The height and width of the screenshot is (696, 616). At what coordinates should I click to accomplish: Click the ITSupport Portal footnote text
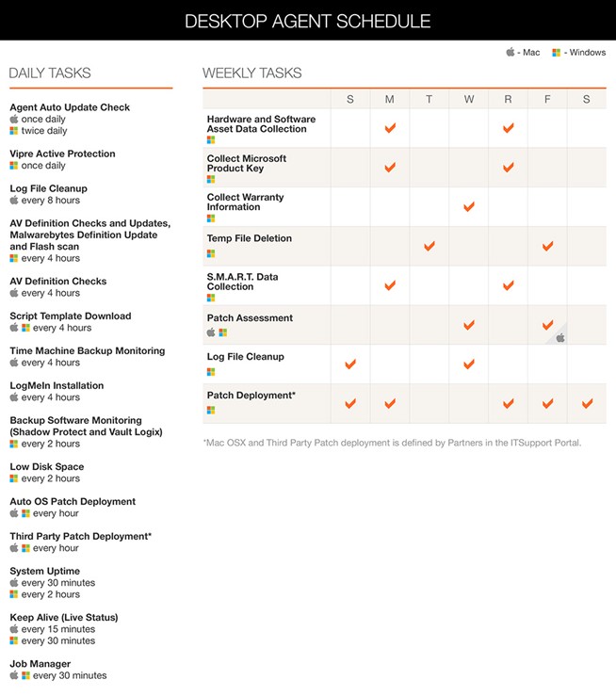(392, 443)
